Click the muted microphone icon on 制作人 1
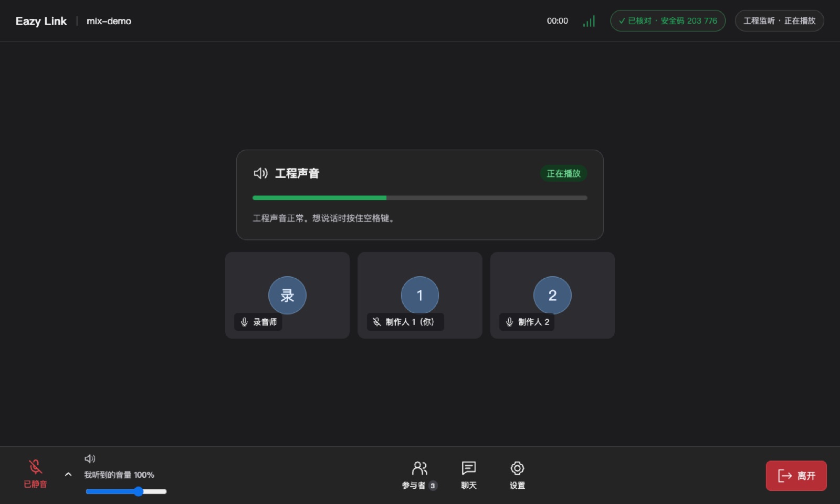Screen dimensions: 840x504 (x=377, y=322)
